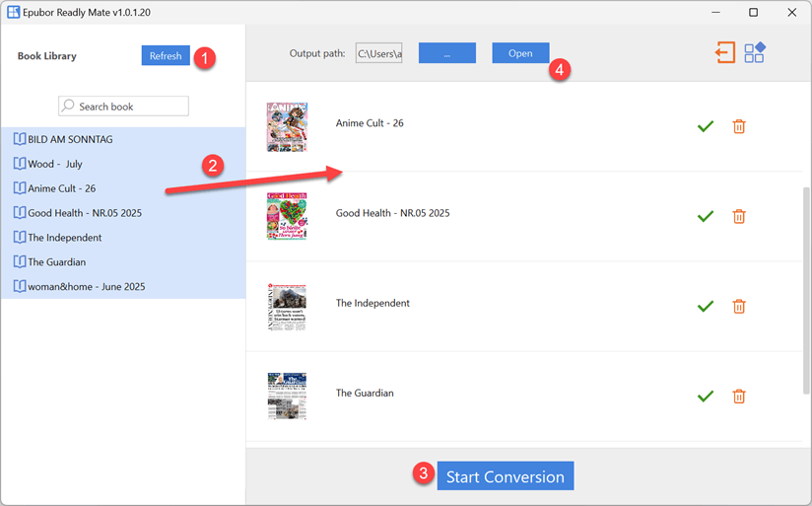
Task: Click the Refresh button in Book Library
Action: pos(166,55)
